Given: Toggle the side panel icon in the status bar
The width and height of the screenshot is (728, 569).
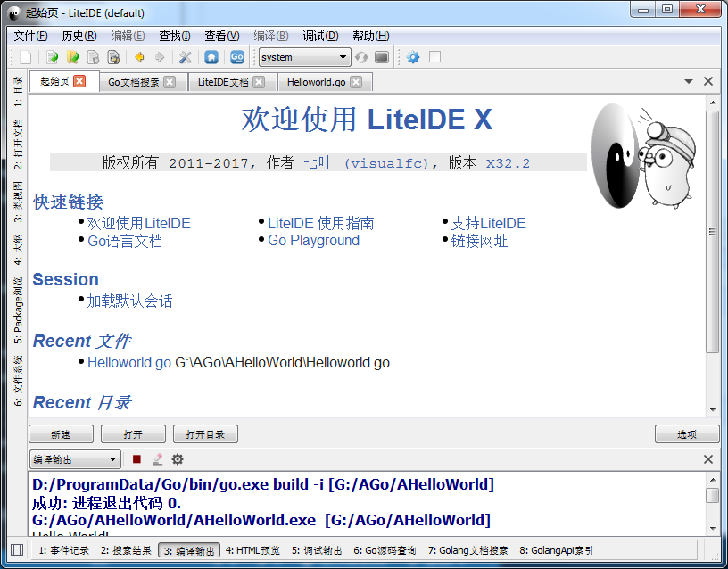Looking at the screenshot, I should tap(17, 550).
